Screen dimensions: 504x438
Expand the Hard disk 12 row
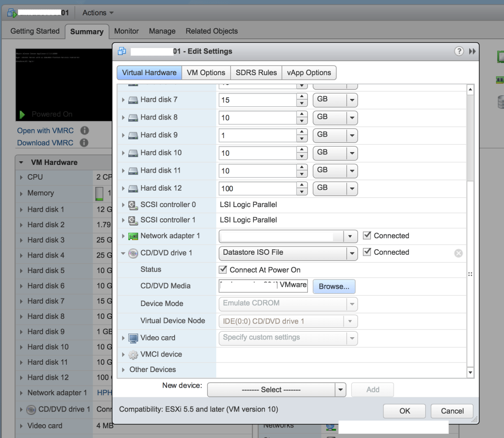click(x=123, y=188)
